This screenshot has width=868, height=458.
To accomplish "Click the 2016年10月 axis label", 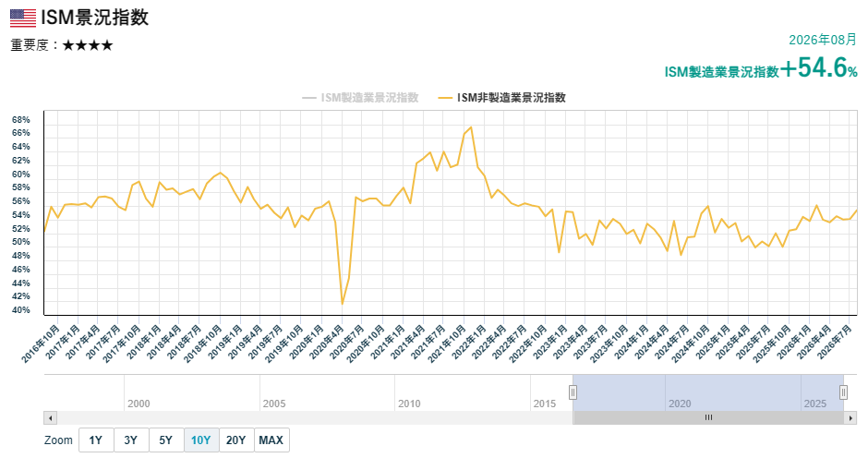I will click(40, 343).
